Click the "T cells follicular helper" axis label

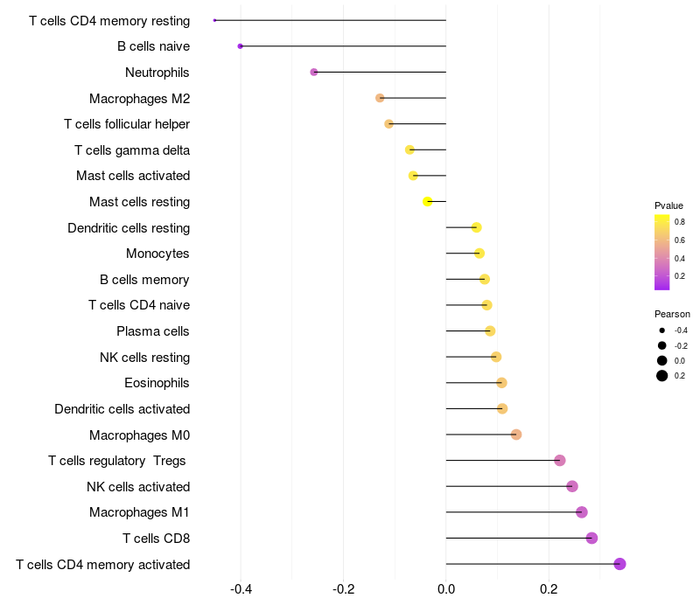click(127, 124)
